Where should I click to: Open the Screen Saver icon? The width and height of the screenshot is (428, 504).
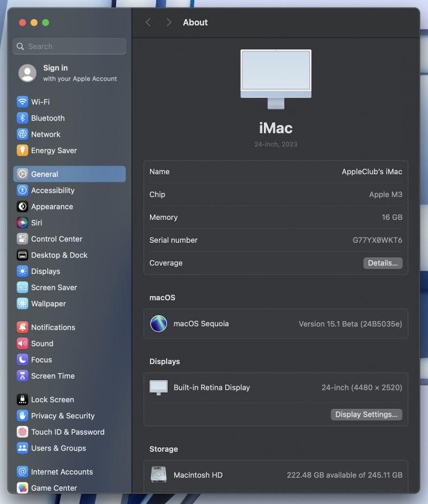tap(22, 288)
